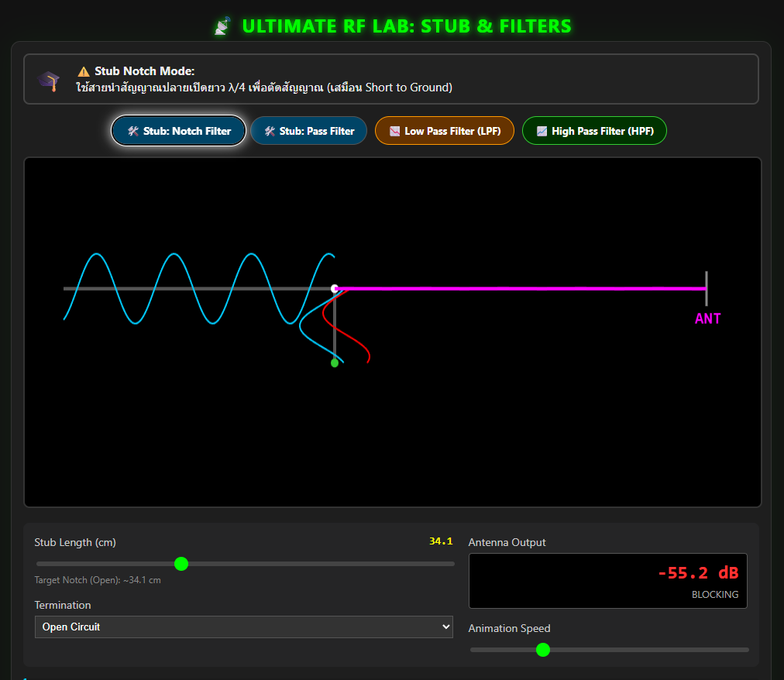Click the downward chart icon on Low Pass Filter

(394, 131)
